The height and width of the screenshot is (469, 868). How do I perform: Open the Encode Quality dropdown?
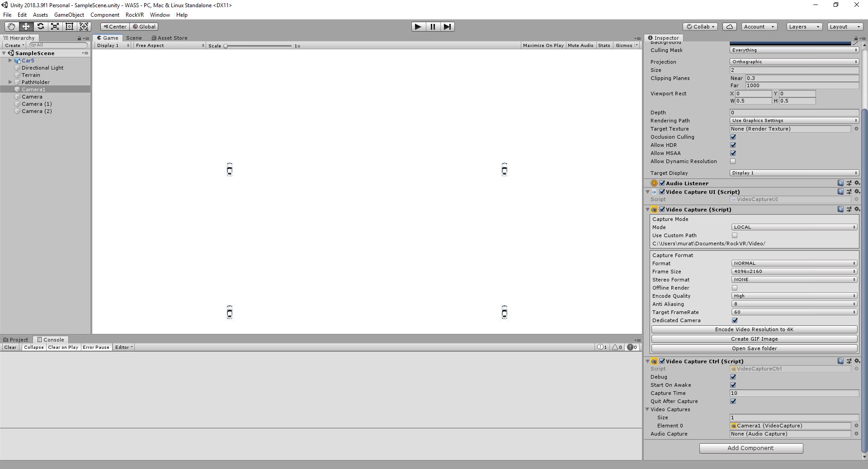(794, 296)
